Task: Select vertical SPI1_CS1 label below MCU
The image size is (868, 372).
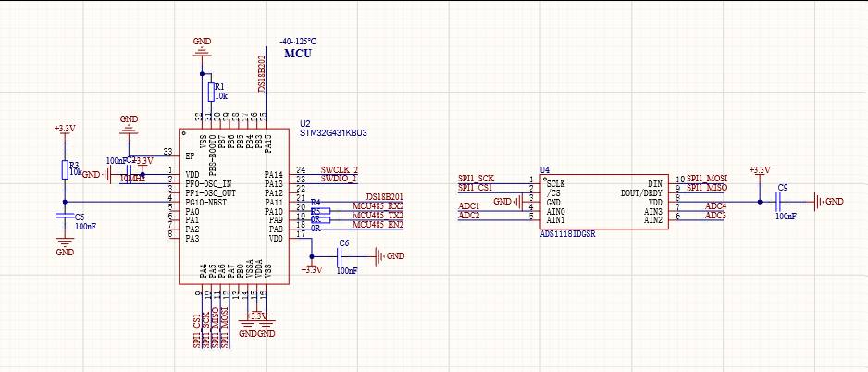Action: click(x=196, y=331)
